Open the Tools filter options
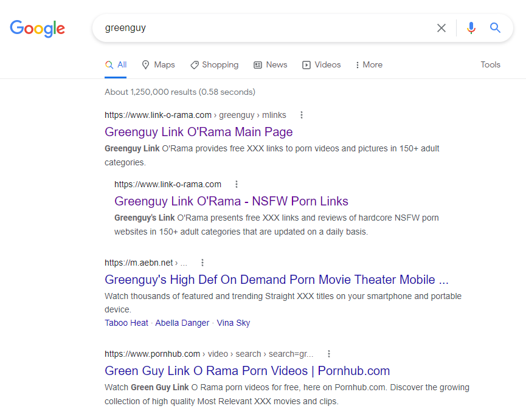 [x=490, y=64]
